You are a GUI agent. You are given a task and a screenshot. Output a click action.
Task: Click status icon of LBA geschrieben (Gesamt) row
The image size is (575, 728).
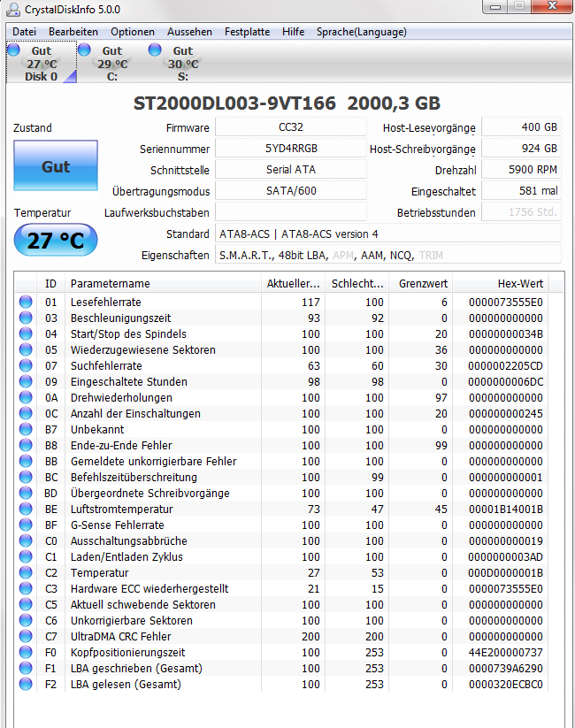point(26,668)
